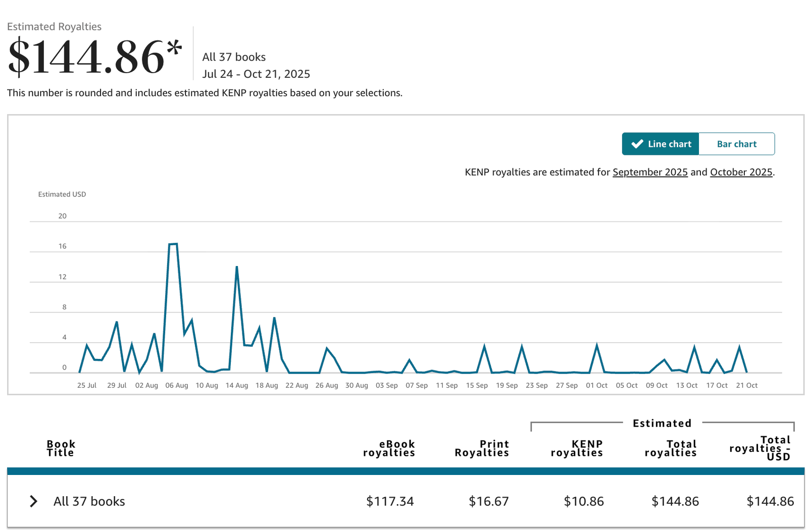
Task: Open the September 2025 estimate link
Action: pyautogui.click(x=650, y=172)
